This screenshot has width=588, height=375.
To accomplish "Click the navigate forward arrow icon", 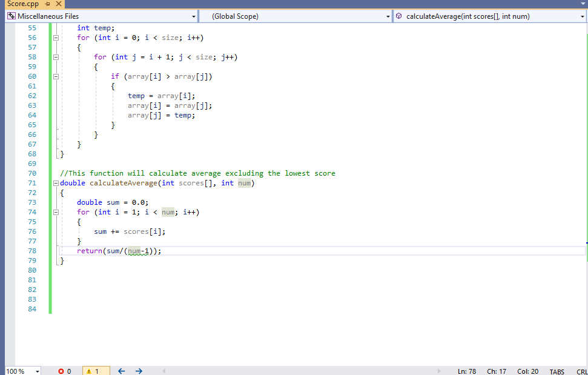I will tap(138, 371).
